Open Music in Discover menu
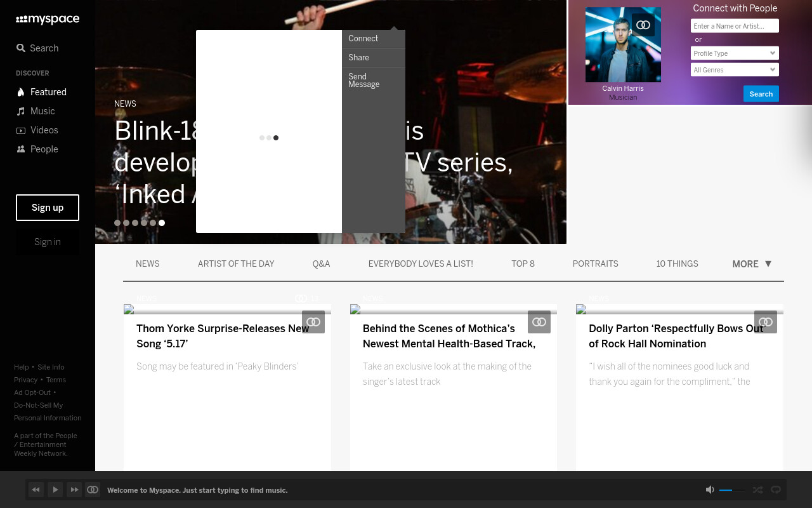812x508 pixels. coord(36,111)
